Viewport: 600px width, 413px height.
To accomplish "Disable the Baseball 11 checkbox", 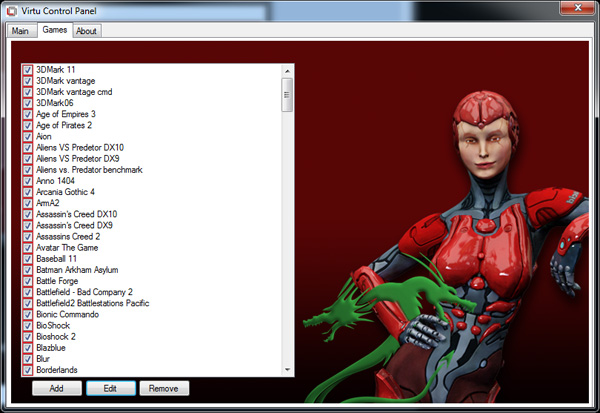I will click(28, 259).
